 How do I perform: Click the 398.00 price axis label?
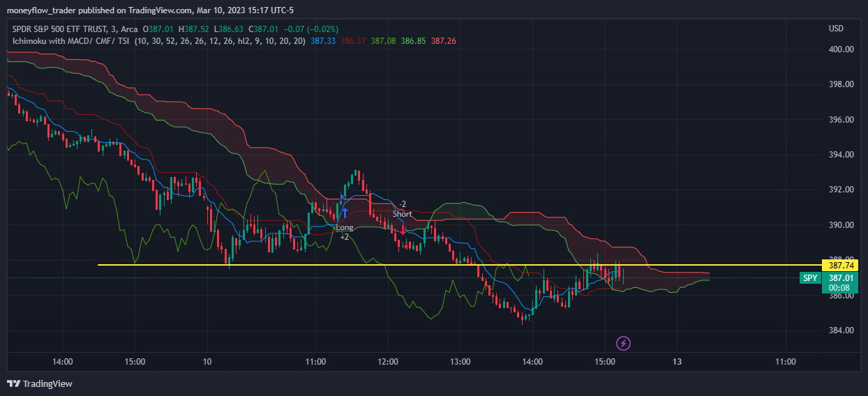(x=841, y=84)
